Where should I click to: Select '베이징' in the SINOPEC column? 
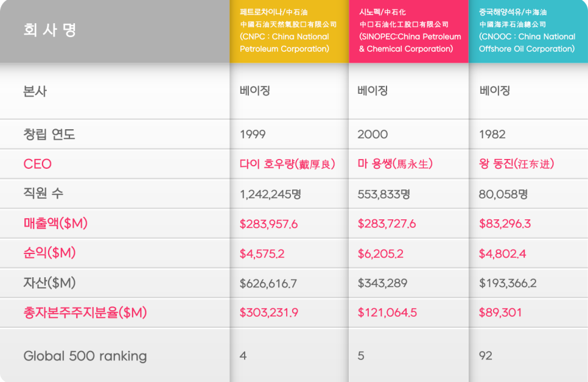point(373,90)
